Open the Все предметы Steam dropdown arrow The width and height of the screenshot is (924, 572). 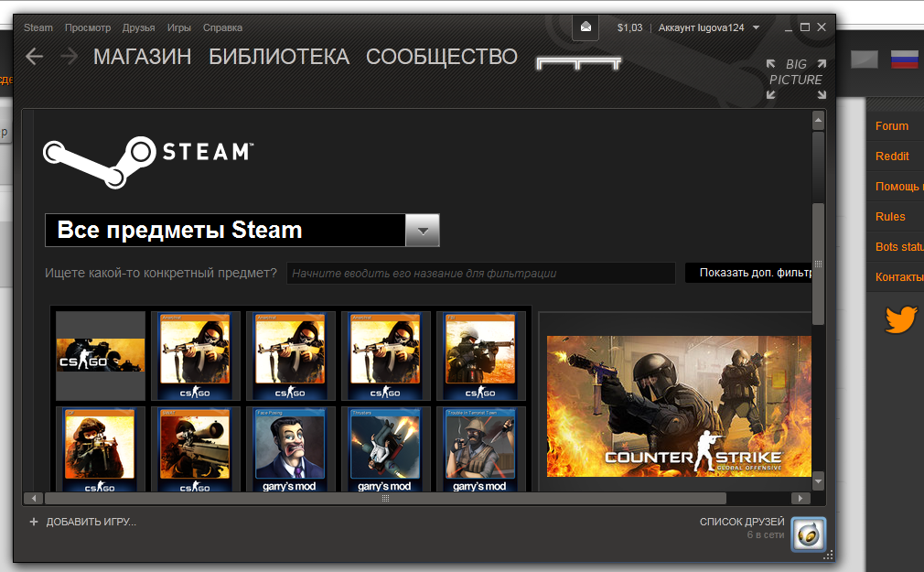[x=423, y=230]
